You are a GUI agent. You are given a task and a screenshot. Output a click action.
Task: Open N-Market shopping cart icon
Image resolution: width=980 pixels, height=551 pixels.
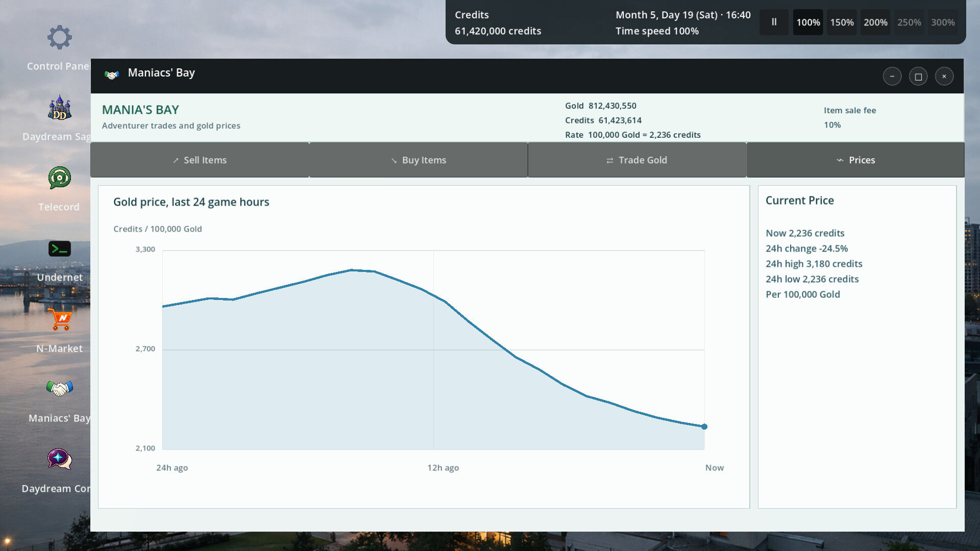(60, 319)
